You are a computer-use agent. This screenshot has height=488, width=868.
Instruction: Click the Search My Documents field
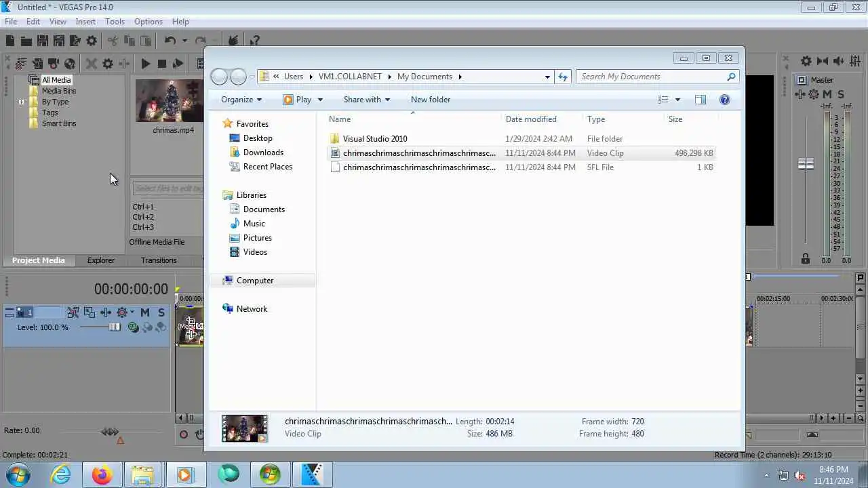click(656, 77)
